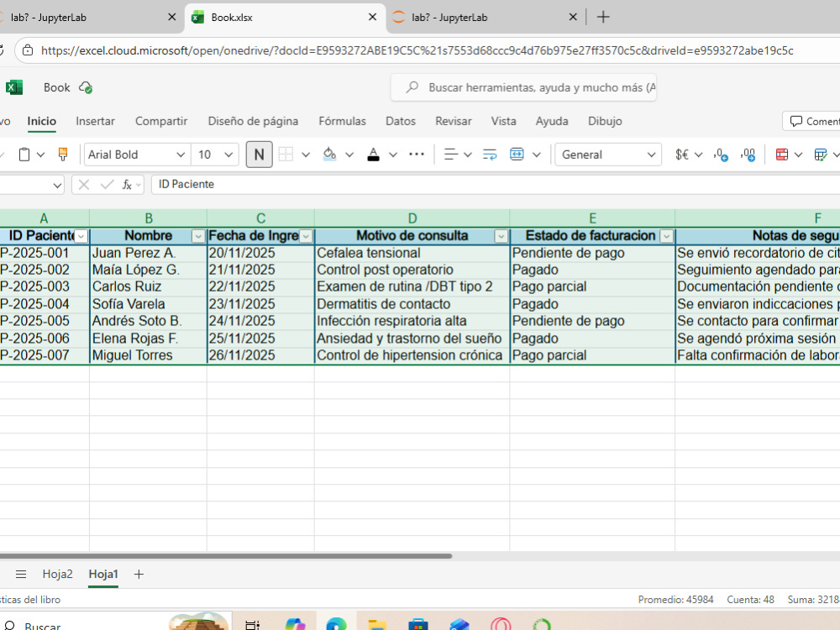Open the ID Paciente column filter
The width and height of the screenshot is (840, 630).
click(x=81, y=236)
